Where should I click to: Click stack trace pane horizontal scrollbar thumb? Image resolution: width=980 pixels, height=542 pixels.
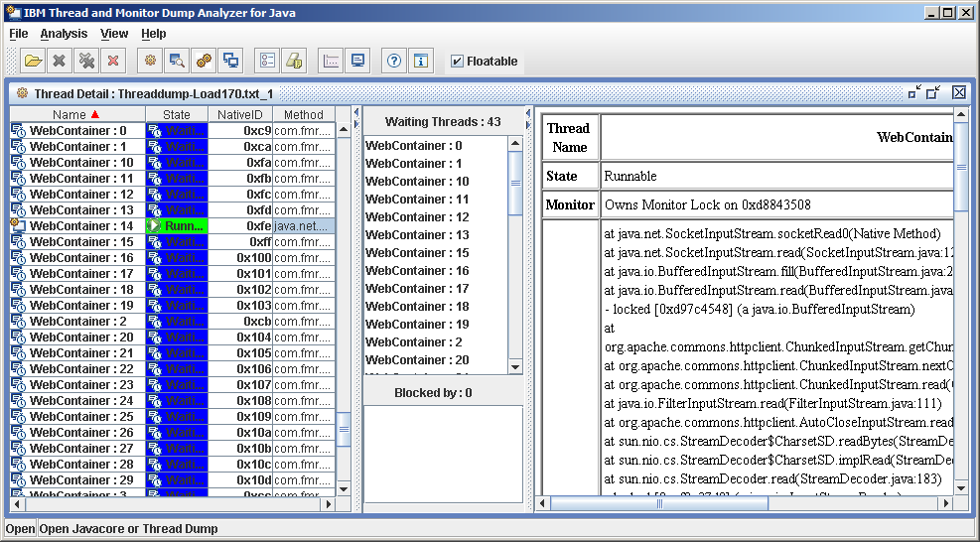point(659,503)
